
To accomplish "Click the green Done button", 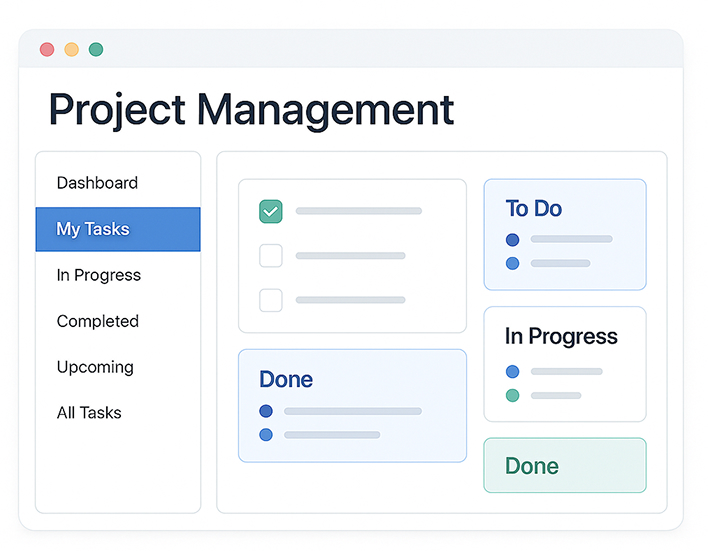I will [565, 465].
